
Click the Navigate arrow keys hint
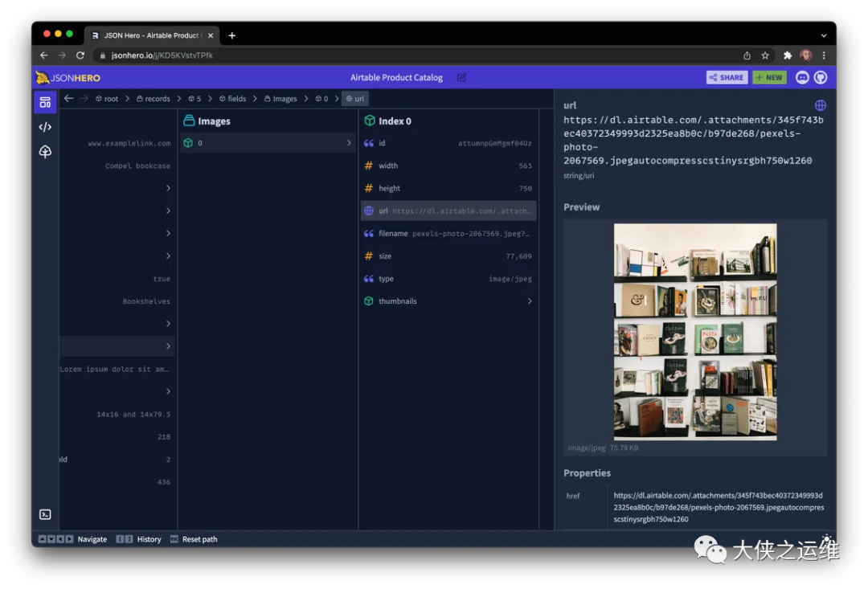72,539
